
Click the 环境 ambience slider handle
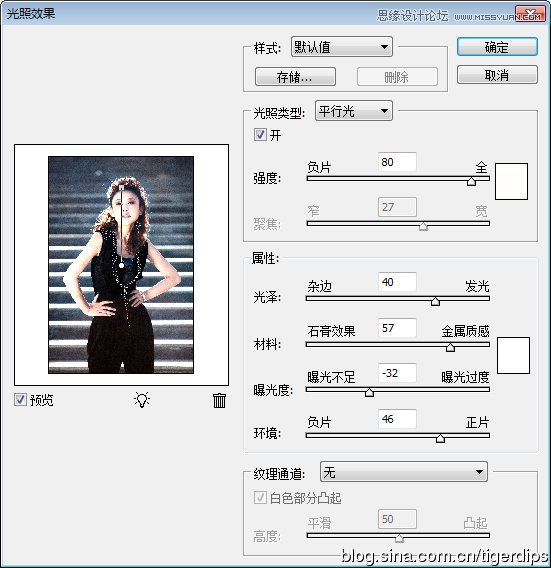tap(441, 438)
